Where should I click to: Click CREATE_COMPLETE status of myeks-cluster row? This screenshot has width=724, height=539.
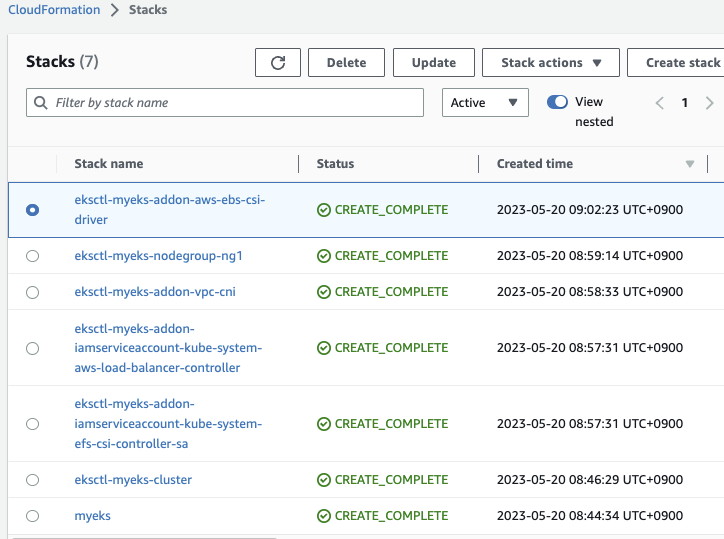[x=382, y=480]
